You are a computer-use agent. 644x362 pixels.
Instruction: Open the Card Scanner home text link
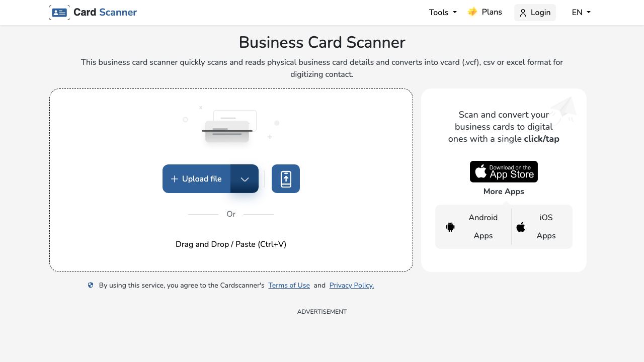(105, 13)
